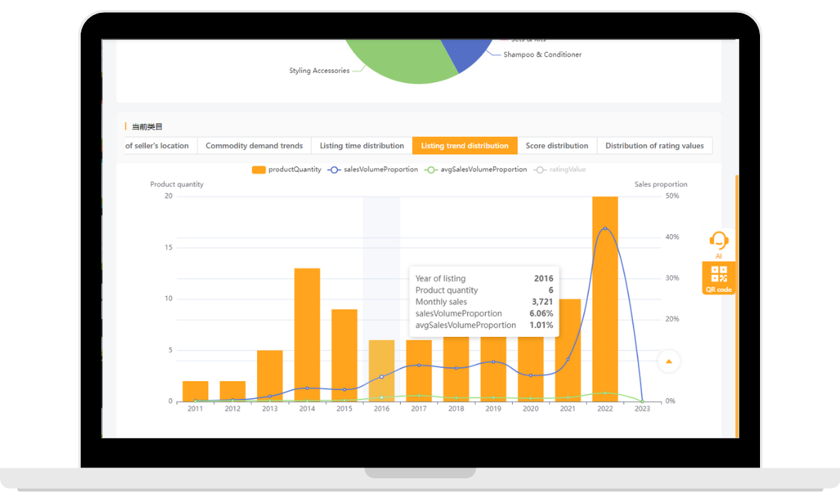Select the Listing time distribution tab

[361, 145]
